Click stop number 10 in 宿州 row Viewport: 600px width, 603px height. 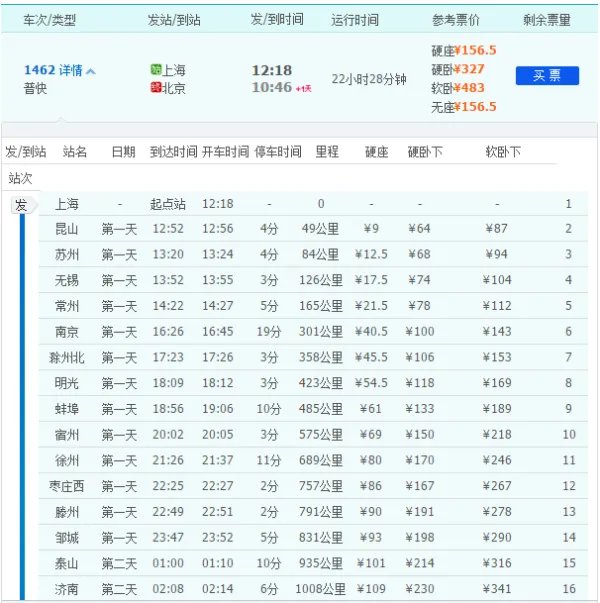click(x=569, y=435)
